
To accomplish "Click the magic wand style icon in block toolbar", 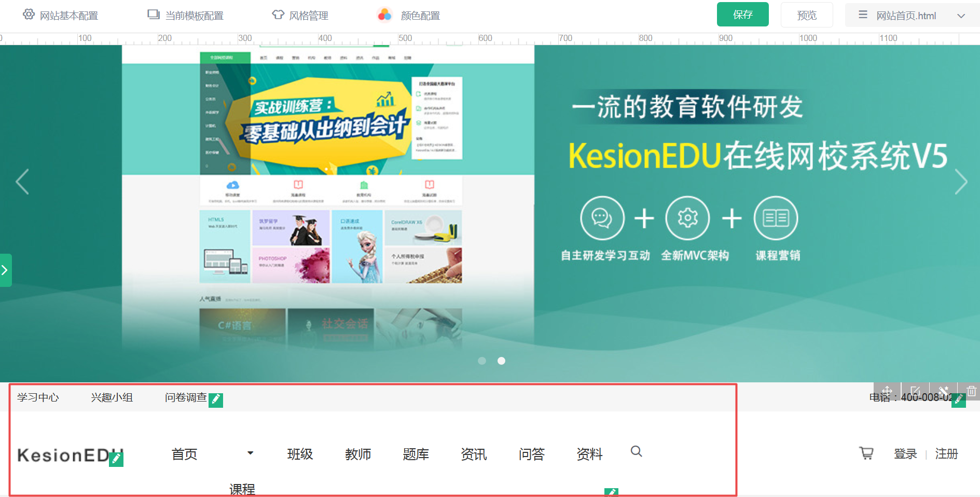I will click(x=944, y=390).
